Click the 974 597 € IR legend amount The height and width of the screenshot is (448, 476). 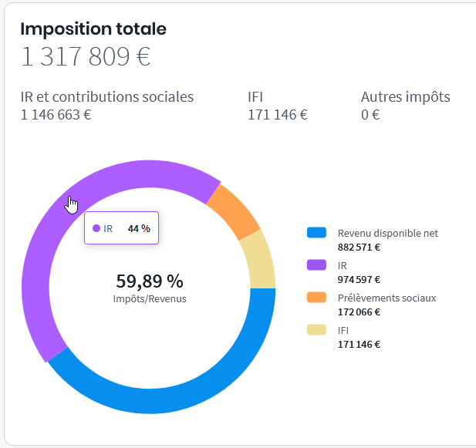[359, 280]
